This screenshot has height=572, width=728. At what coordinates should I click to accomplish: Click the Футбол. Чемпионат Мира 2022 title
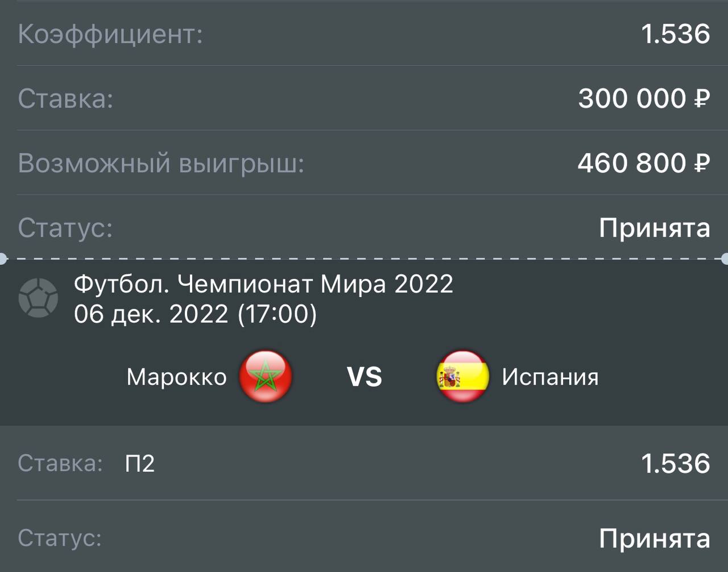click(x=263, y=283)
